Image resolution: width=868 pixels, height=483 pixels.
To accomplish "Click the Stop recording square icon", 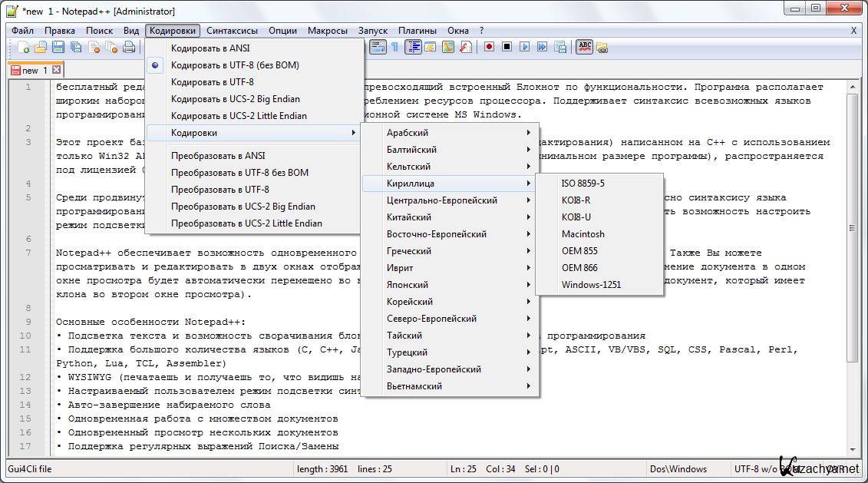I will point(507,47).
